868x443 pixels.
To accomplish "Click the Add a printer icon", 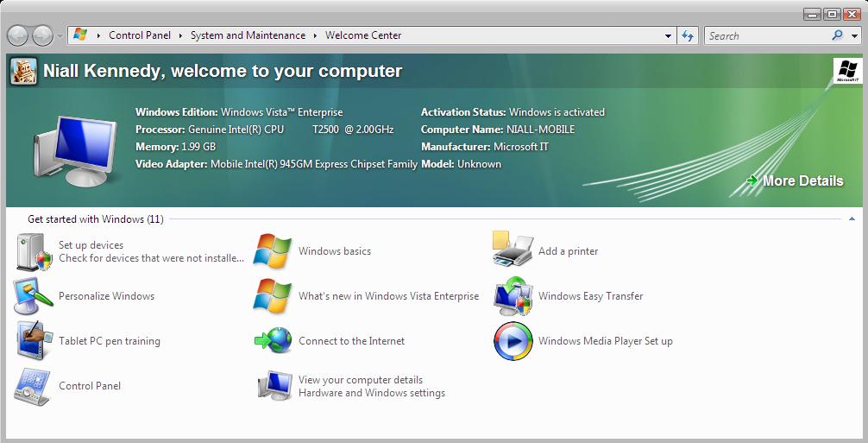I will (x=513, y=250).
